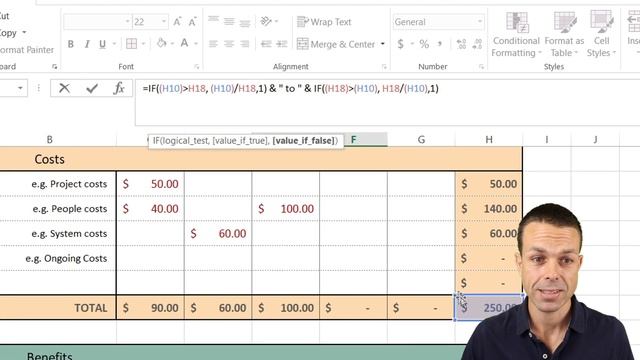The width and height of the screenshot is (640, 360).
Task: Click Merge & Center button
Action: 336,44
